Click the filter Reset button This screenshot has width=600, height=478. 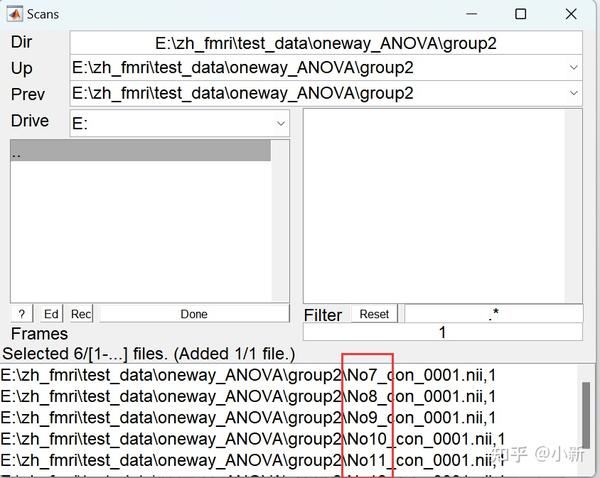pyautogui.click(x=374, y=314)
